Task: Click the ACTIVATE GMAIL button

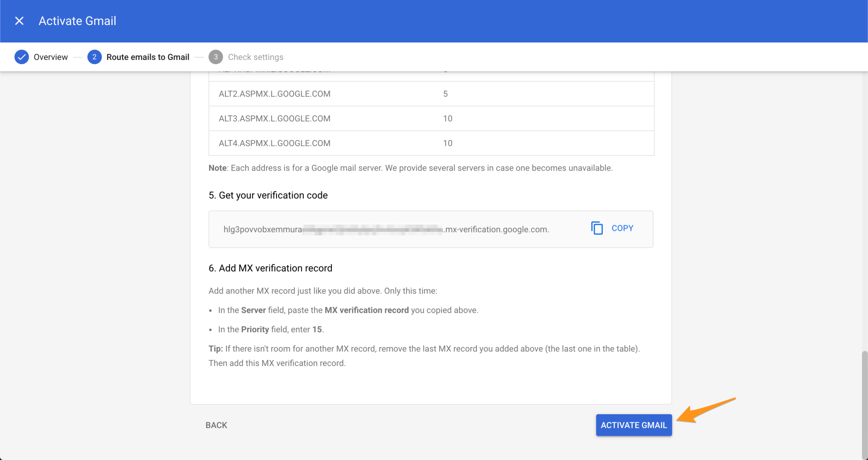Action: point(634,425)
